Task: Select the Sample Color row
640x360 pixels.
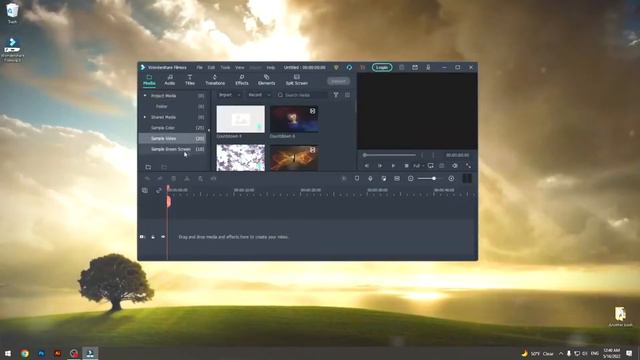Action: click(172, 128)
